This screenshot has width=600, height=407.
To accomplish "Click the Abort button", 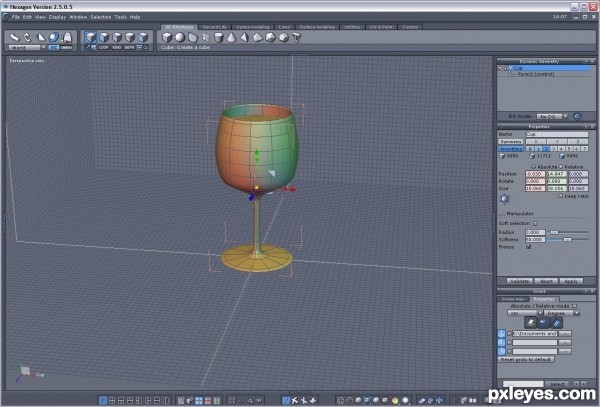I will click(546, 281).
